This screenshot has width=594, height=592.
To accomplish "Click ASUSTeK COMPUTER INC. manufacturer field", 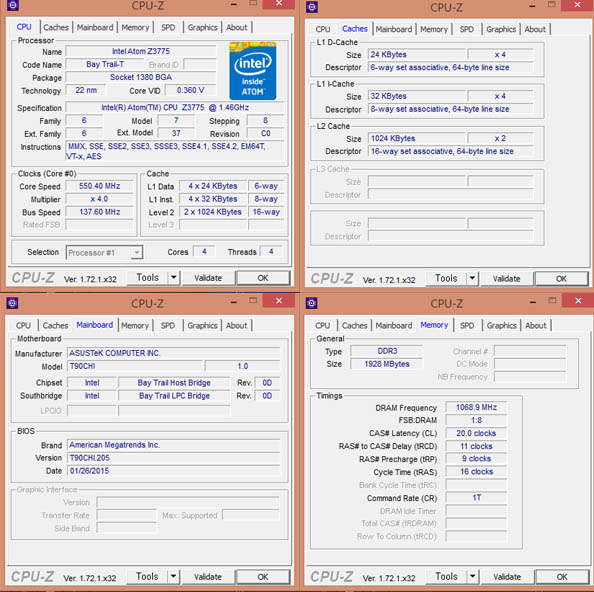I will click(174, 353).
